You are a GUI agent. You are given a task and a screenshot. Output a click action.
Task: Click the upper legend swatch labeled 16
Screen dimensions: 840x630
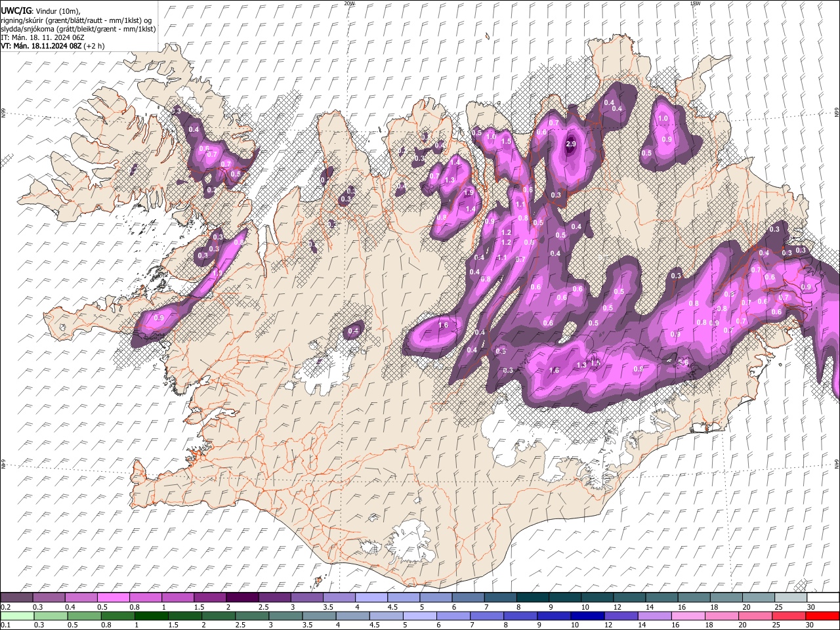694,598
